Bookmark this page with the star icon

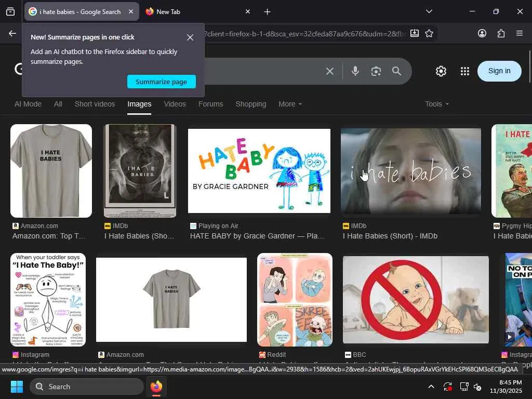(x=429, y=33)
